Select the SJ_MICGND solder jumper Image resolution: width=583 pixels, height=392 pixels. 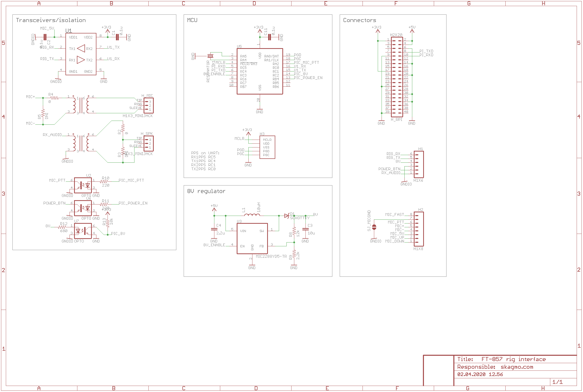[x=374, y=227]
